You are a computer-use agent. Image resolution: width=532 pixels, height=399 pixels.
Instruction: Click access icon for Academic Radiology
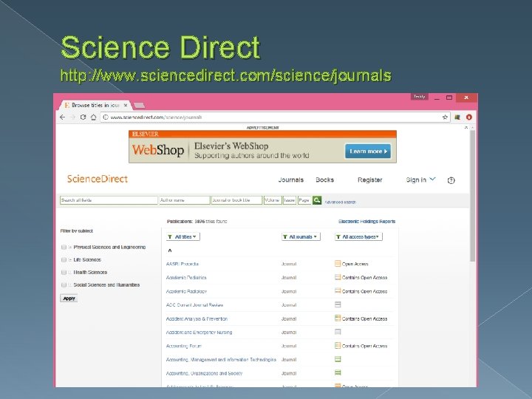pyautogui.click(x=338, y=291)
